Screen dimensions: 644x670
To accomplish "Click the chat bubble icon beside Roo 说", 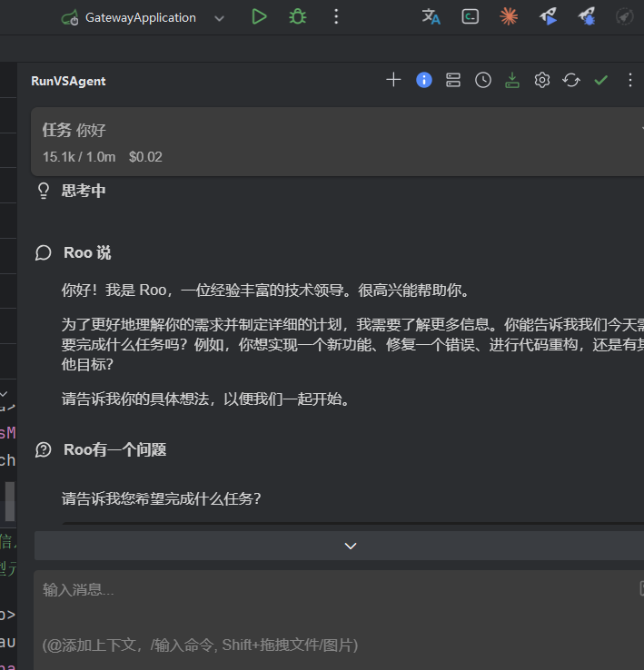I will (x=44, y=253).
